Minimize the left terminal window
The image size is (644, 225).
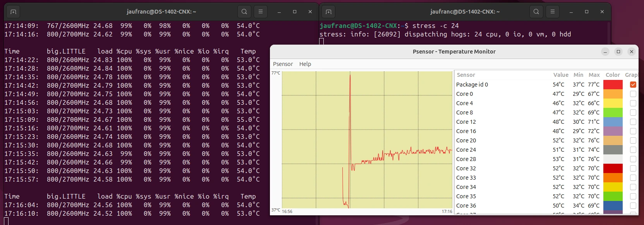pos(279,12)
